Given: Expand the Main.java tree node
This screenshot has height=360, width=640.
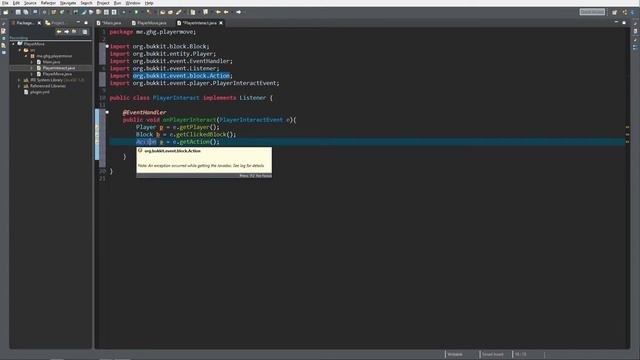Looking at the screenshot, I should (32, 62).
